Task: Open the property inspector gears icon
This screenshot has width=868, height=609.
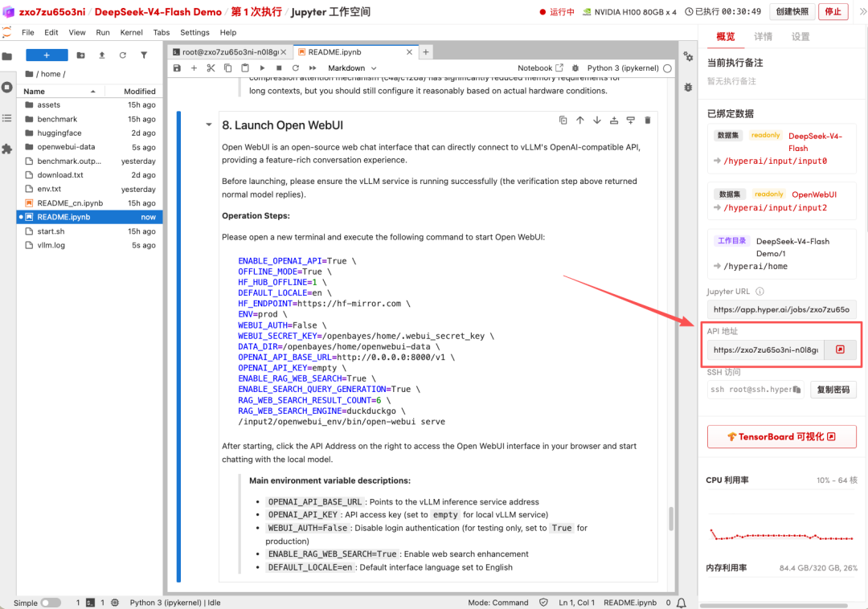Action: pos(688,56)
